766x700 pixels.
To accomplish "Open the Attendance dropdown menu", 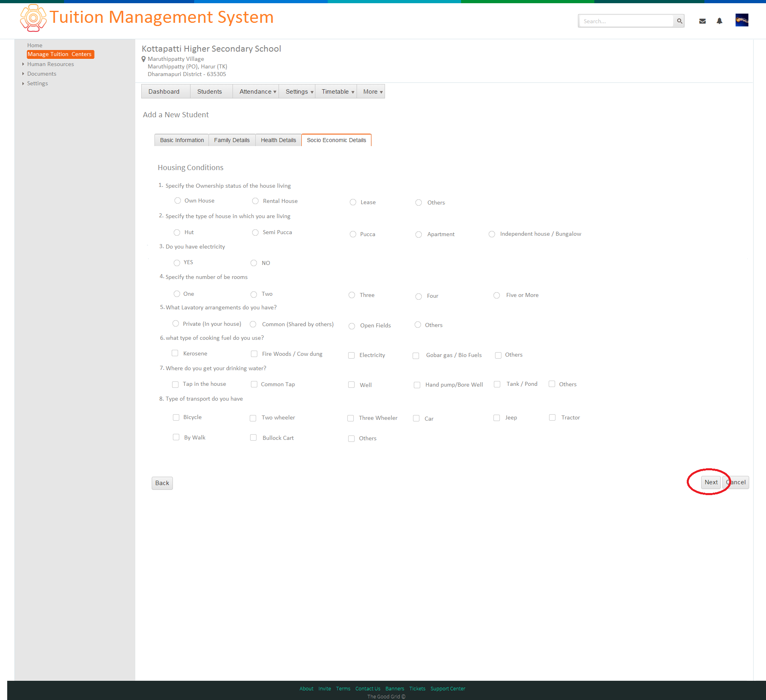I will (256, 92).
